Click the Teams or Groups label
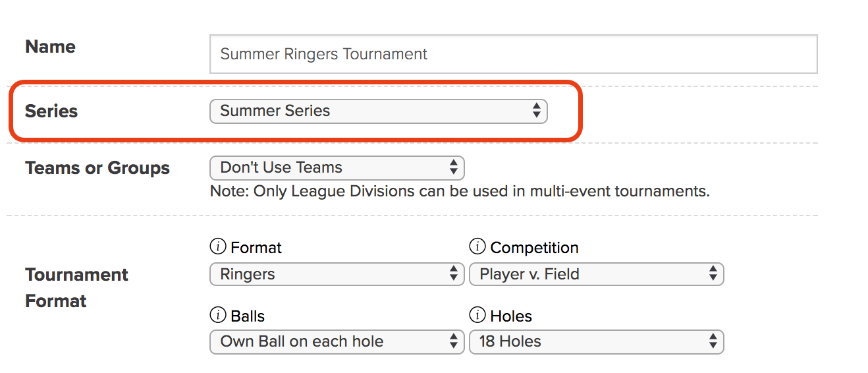 [x=97, y=168]
